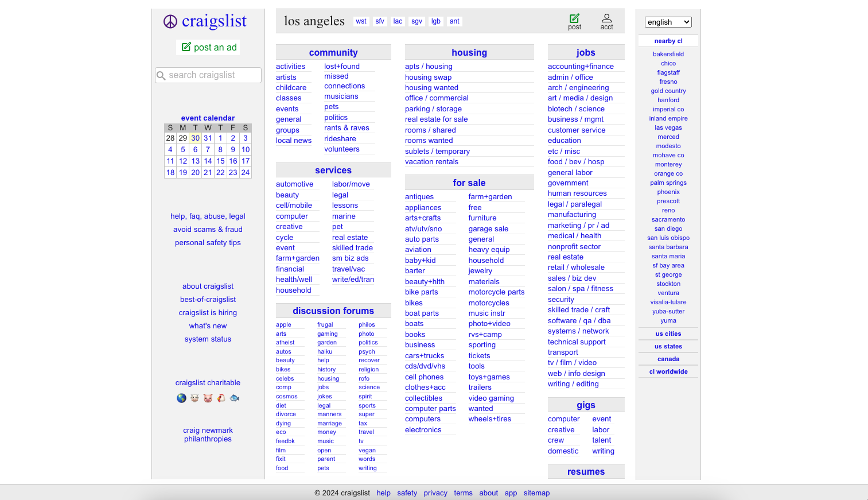
Task: Open the web / info design jobs link
Action: coord(576,374)
